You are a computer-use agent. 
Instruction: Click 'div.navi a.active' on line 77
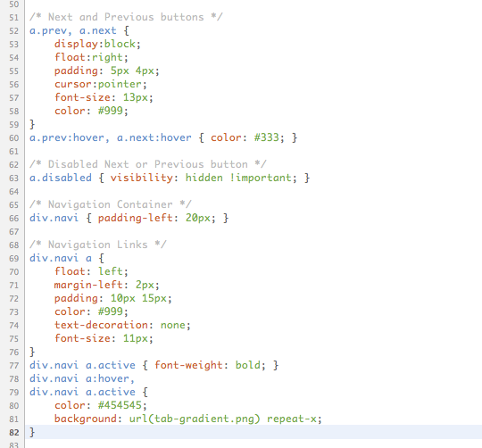[82, 365]
